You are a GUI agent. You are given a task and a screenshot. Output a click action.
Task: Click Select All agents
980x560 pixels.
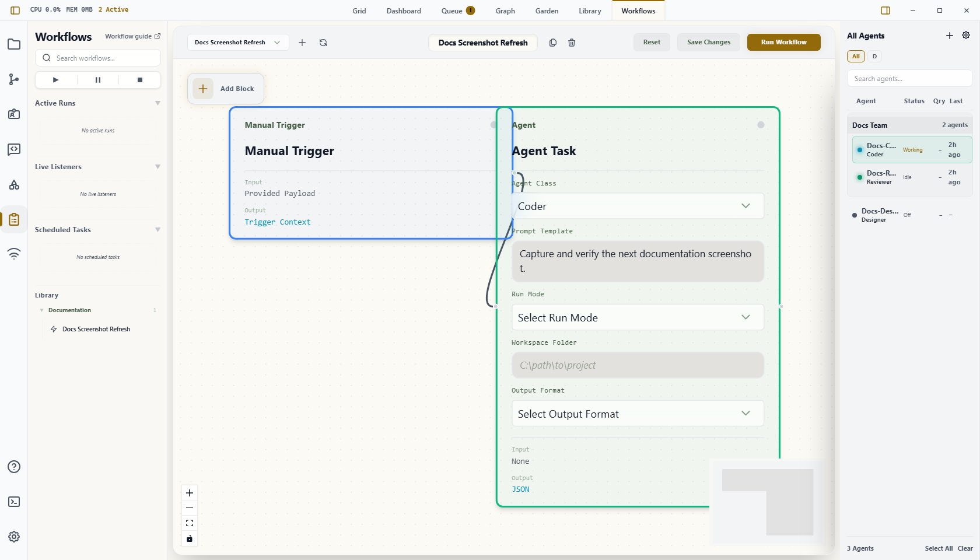(939, 548)
